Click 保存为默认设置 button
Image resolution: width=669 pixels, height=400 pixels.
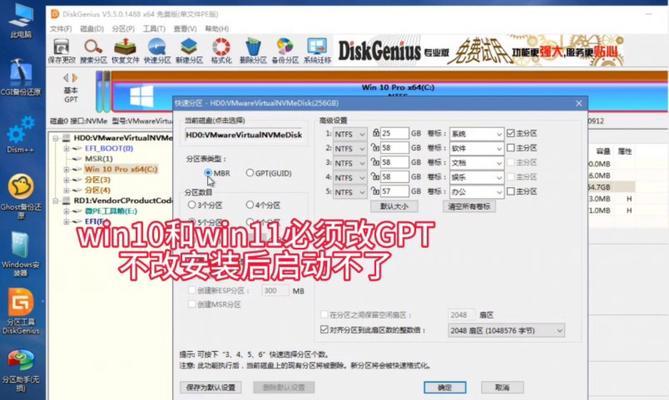[211, 387]
